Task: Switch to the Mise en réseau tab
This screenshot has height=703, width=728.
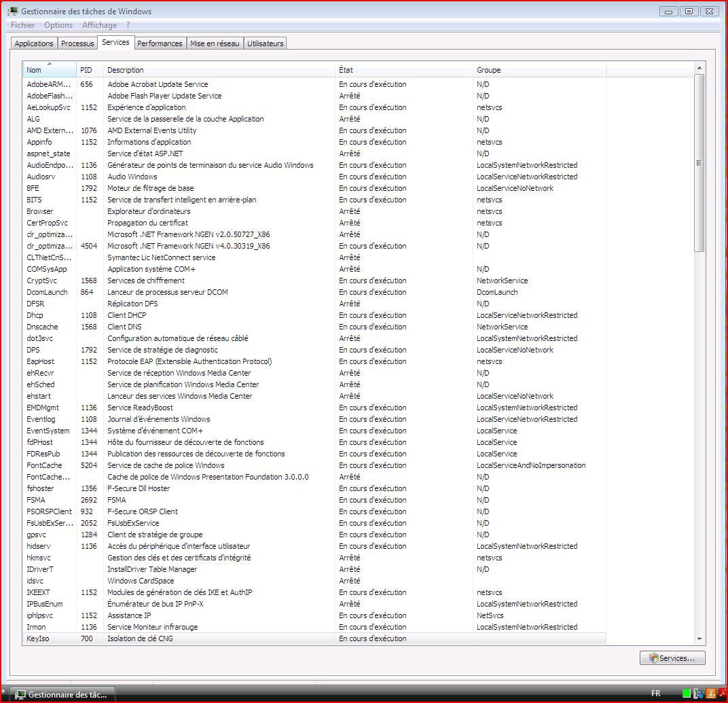Action: click(x=215, y=43)
